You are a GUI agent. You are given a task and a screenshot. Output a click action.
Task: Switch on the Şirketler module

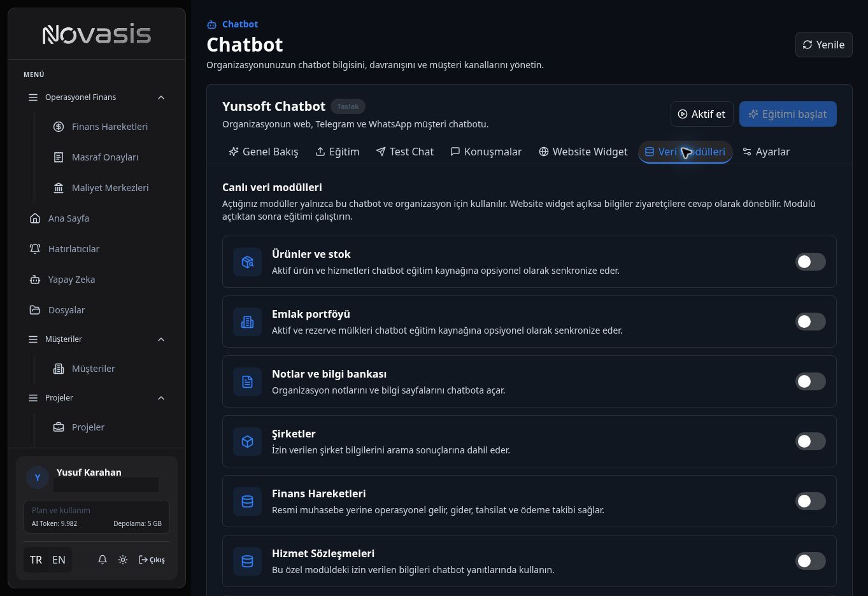pyautogui.click(x=811, y=441)
